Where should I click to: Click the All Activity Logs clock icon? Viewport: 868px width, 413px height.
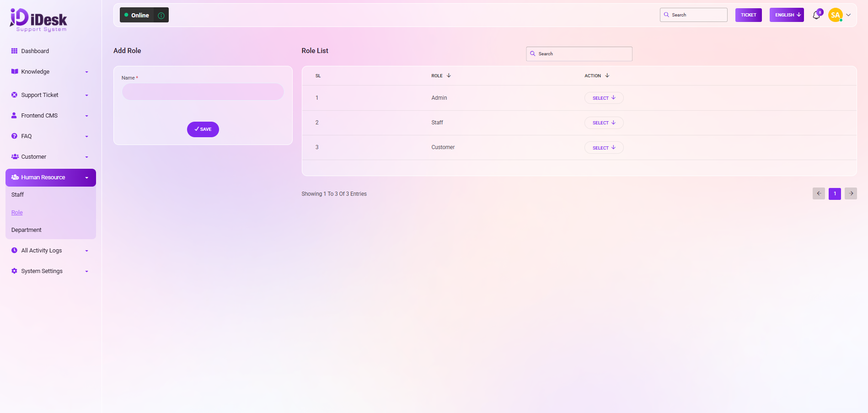(x=14, y=251)
